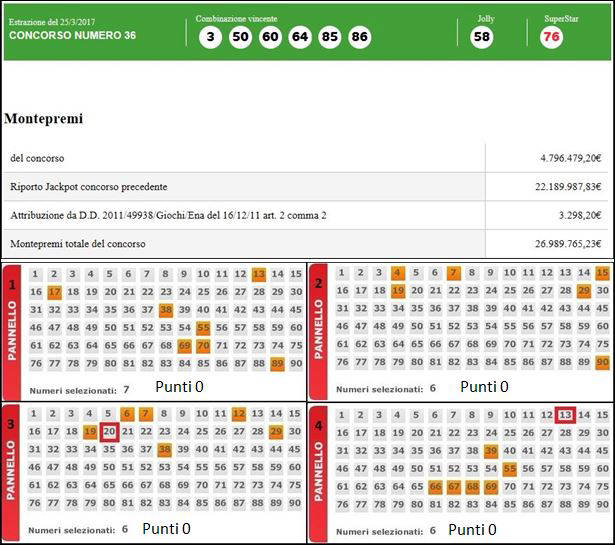
Task: Click winning number ball 50
Action: [x=240, y=37]
